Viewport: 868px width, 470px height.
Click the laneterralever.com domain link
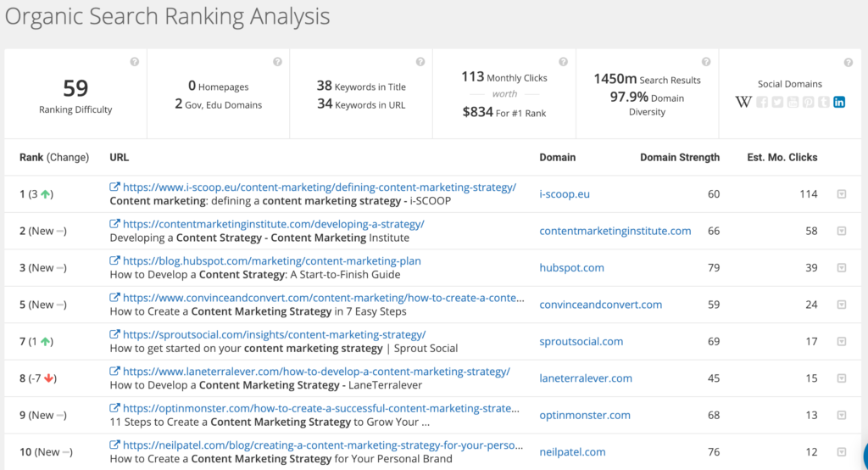(x=586, y=378)
